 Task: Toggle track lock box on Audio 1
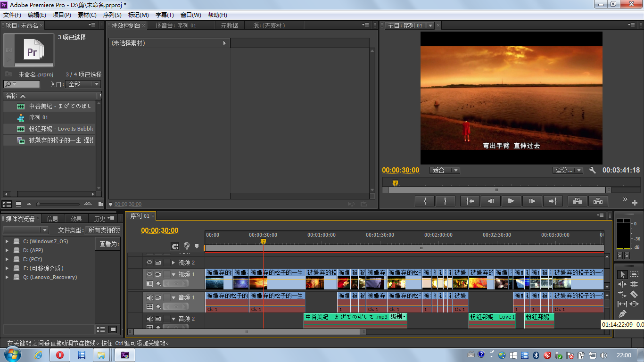pos(167,298)
